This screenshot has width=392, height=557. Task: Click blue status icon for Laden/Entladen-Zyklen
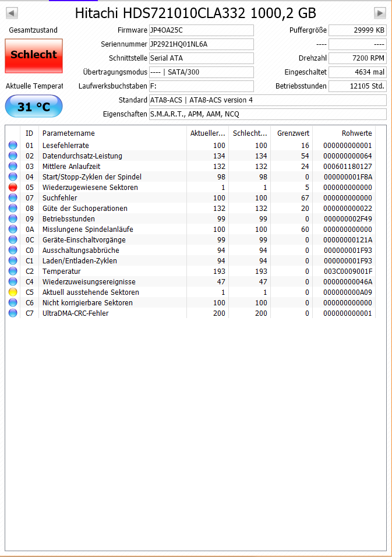pyautogui.click(x=13, y=261)
